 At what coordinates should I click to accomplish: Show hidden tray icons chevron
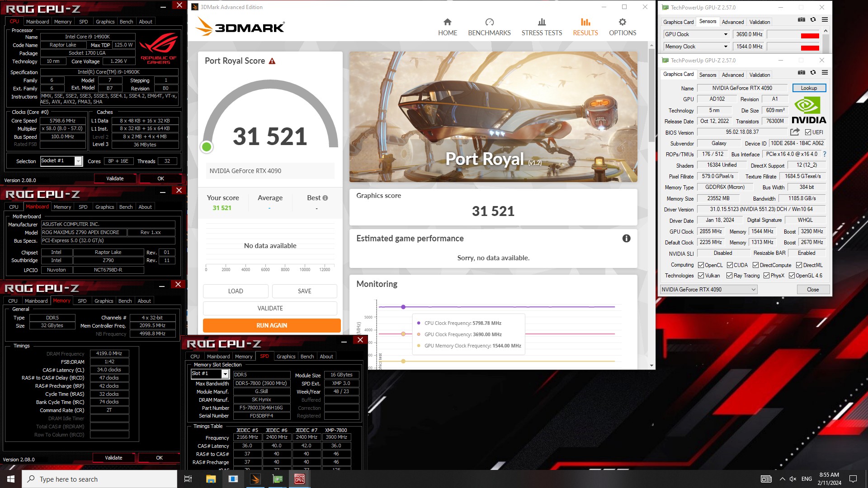click(x=782, y=479)
